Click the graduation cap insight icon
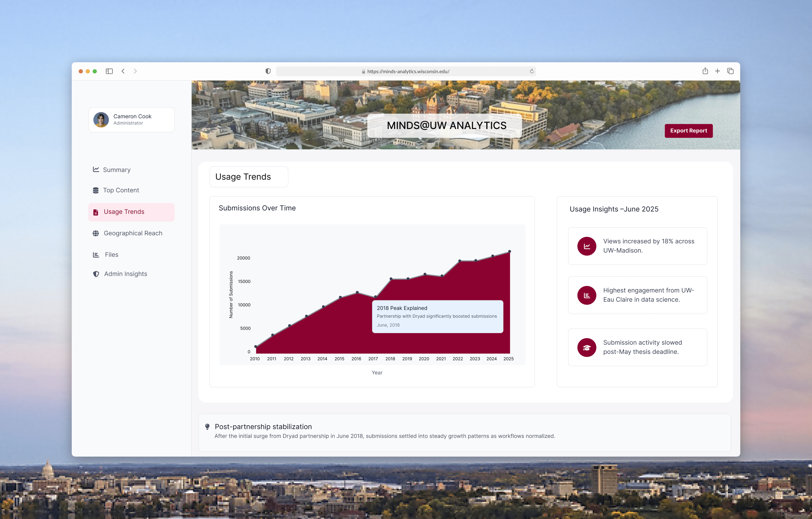812x519 pixels. pyautogui.click(x=586, y=347)
